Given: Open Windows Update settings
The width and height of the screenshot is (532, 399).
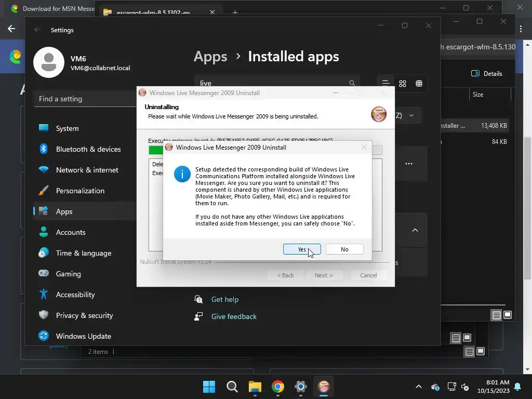Looking at the screenshot, I should coord(85,336).
